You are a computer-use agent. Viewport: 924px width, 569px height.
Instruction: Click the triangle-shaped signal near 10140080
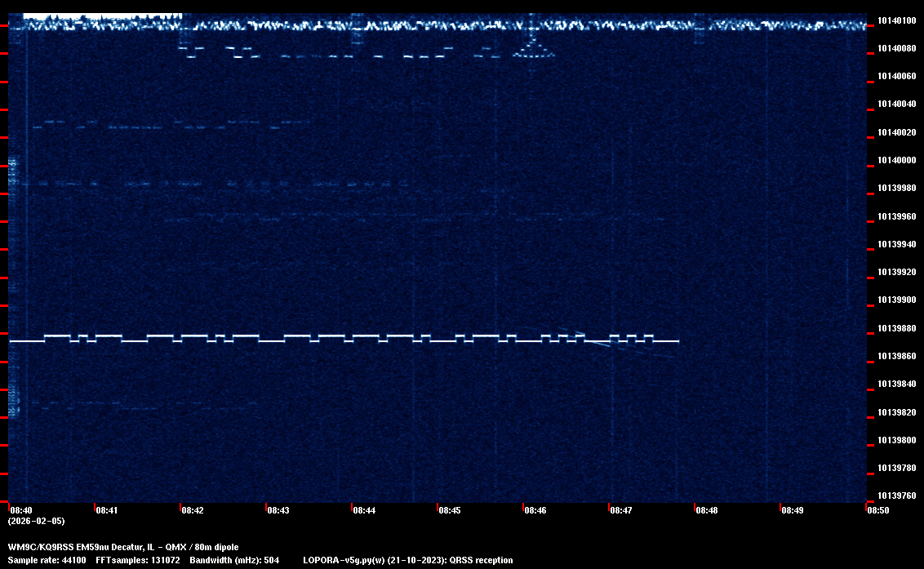pos(534,51)
